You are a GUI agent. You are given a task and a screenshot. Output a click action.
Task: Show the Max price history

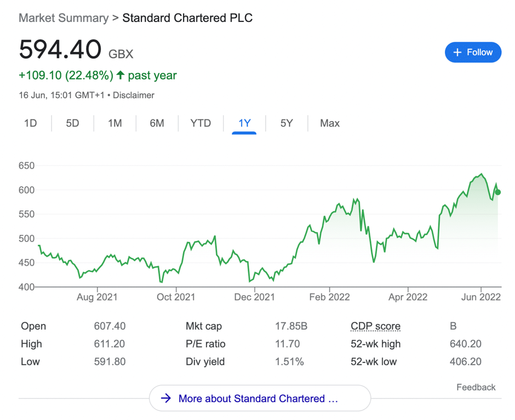tap(330, 123)
